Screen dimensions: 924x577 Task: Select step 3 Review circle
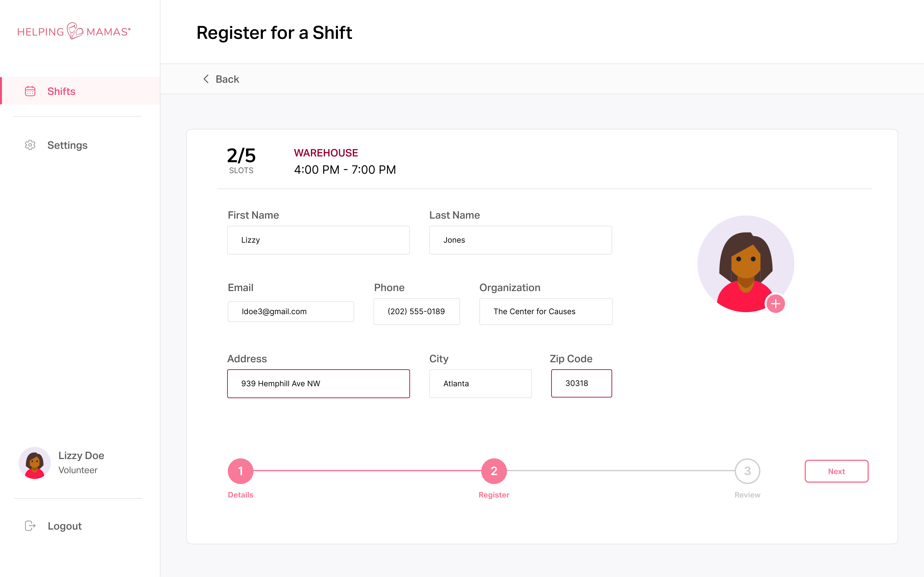pyautogui.click(x=747, y=471)
